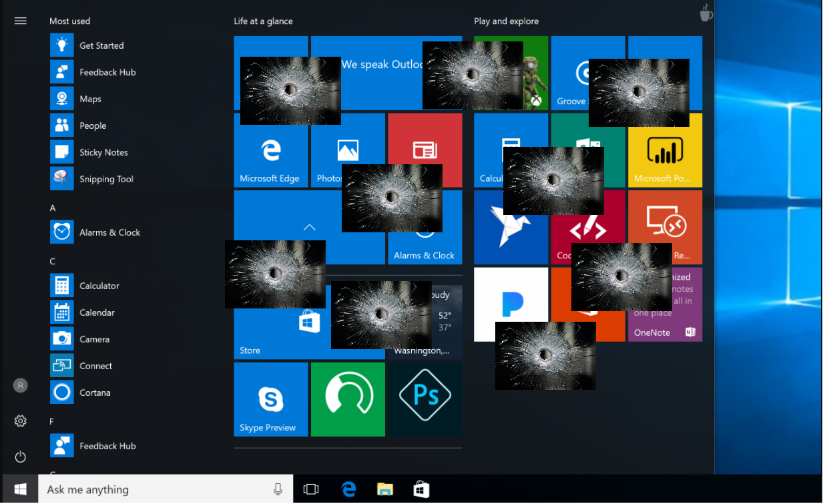Launch the Skype Preview tile
This screenshot has height=504, width=823.
271,399
